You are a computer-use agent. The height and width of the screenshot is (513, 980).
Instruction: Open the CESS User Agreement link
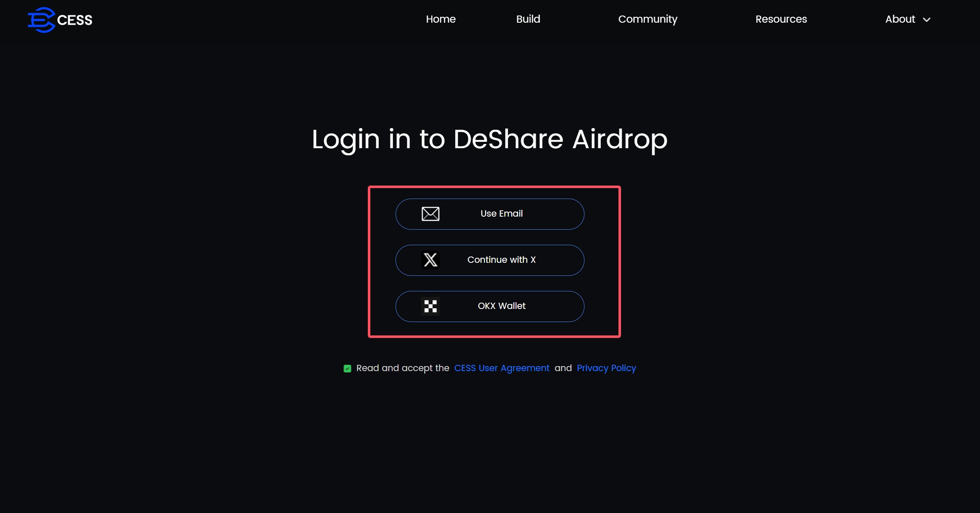[x=502, y=368]
